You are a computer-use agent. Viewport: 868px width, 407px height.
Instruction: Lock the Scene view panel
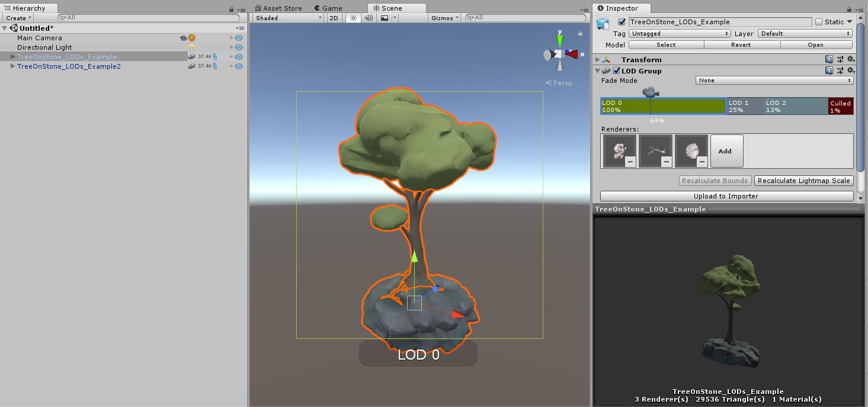pos(579,33)
